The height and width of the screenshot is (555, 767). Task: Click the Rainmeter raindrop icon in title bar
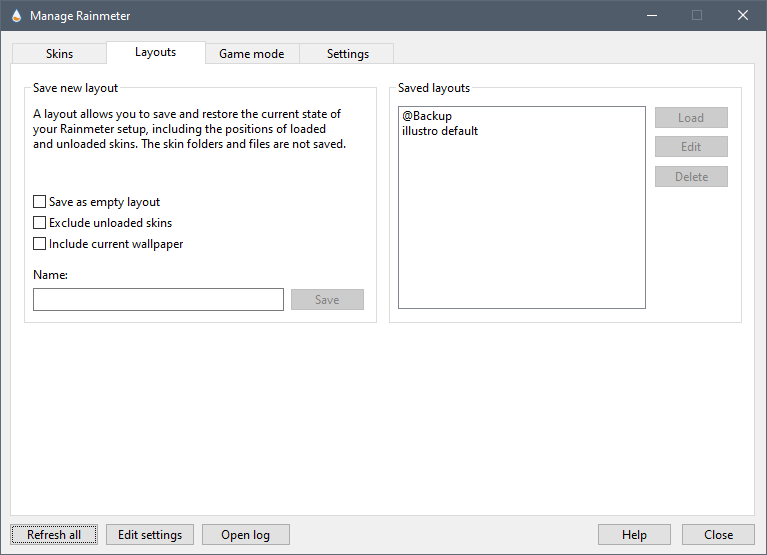[x=16, y=16]
